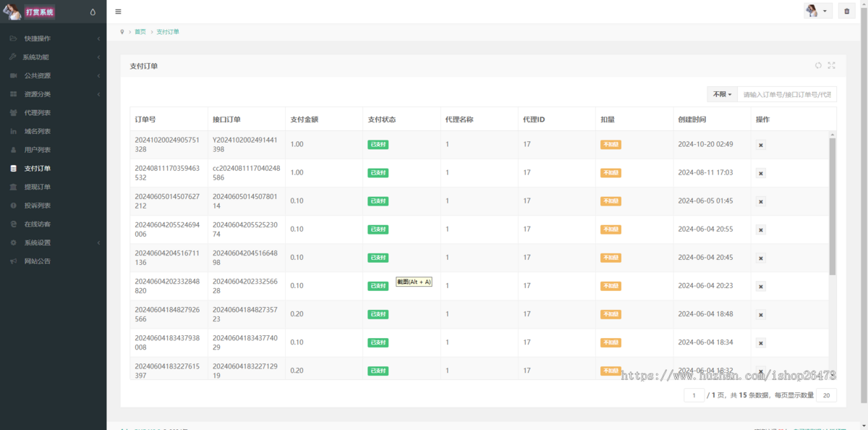868x430 pixels.
Task: Click the 域名列表 'in' icon
Action: [14, 131]
